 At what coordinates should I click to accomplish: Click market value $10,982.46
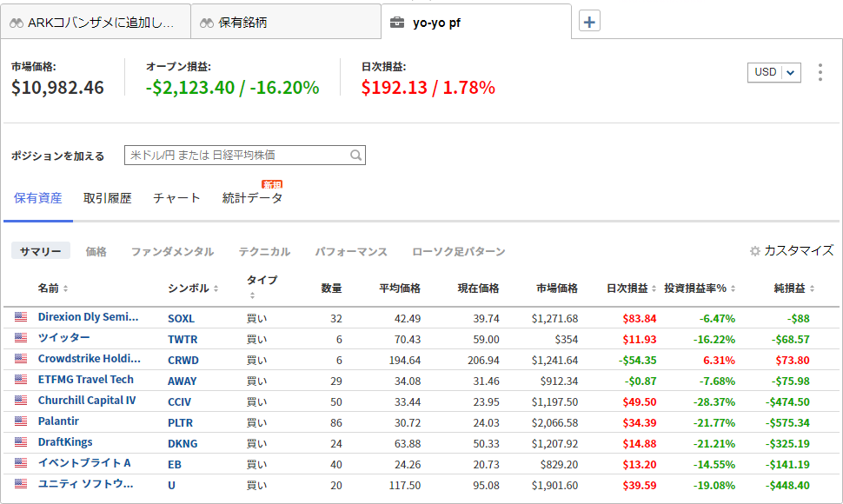(57, 88)
